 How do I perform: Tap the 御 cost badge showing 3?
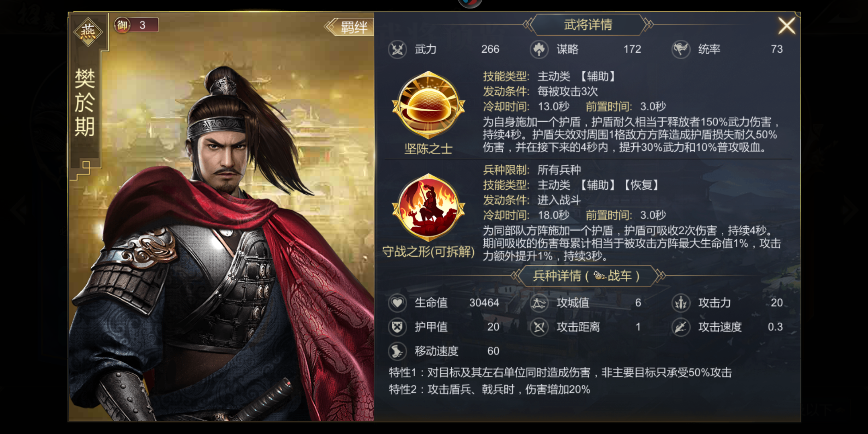[x=136, y=25]
